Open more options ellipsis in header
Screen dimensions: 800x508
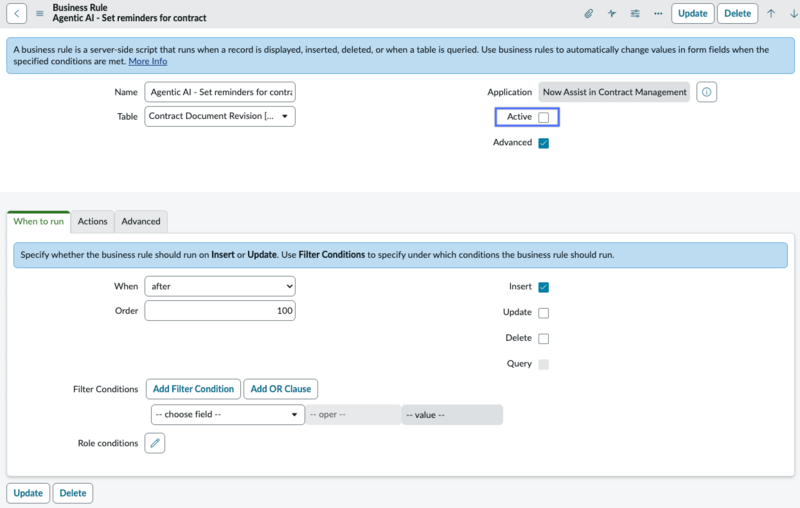point(658,14)
